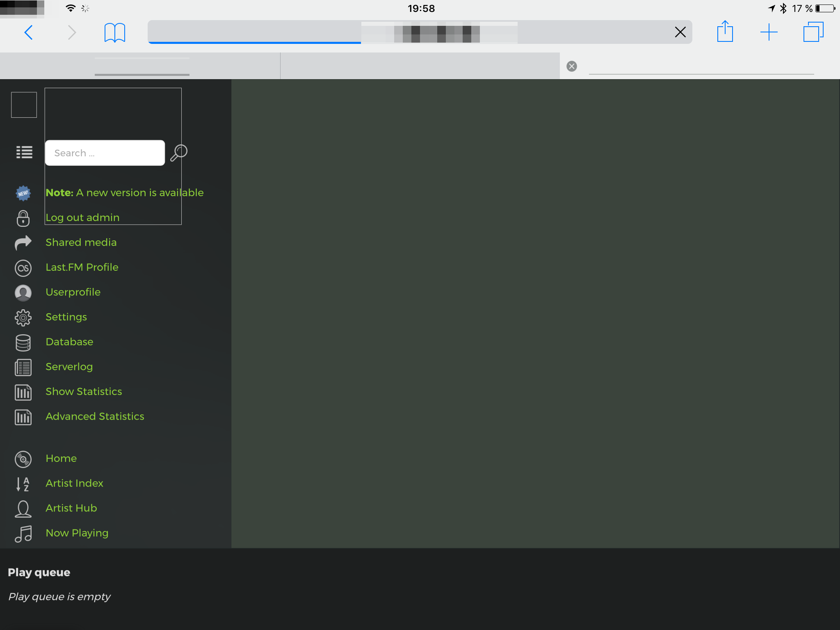Screen dimensions: 840x630
Task: Click the Database cylinder icon
Action: (23, 342)
